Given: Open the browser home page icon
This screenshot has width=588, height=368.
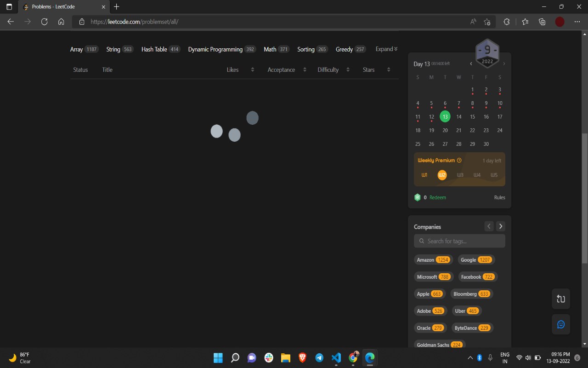Looking at the screenshot, I should [61, 22].
